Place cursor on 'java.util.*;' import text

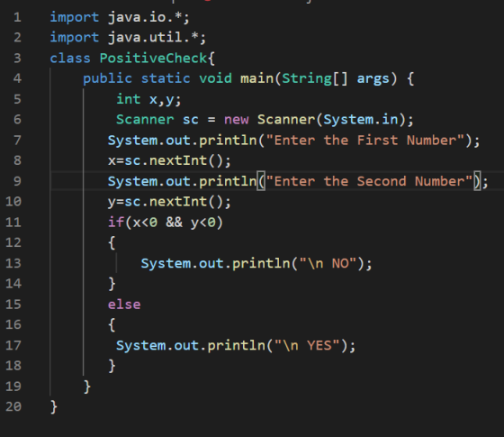coord(157,38)
